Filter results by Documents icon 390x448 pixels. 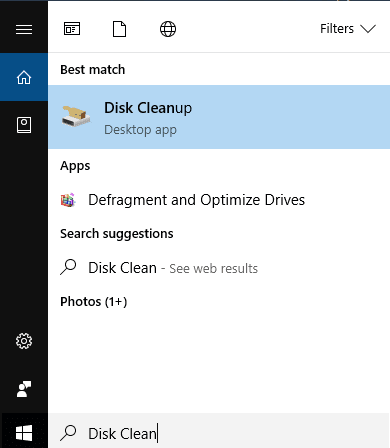[x=120, y=29]
